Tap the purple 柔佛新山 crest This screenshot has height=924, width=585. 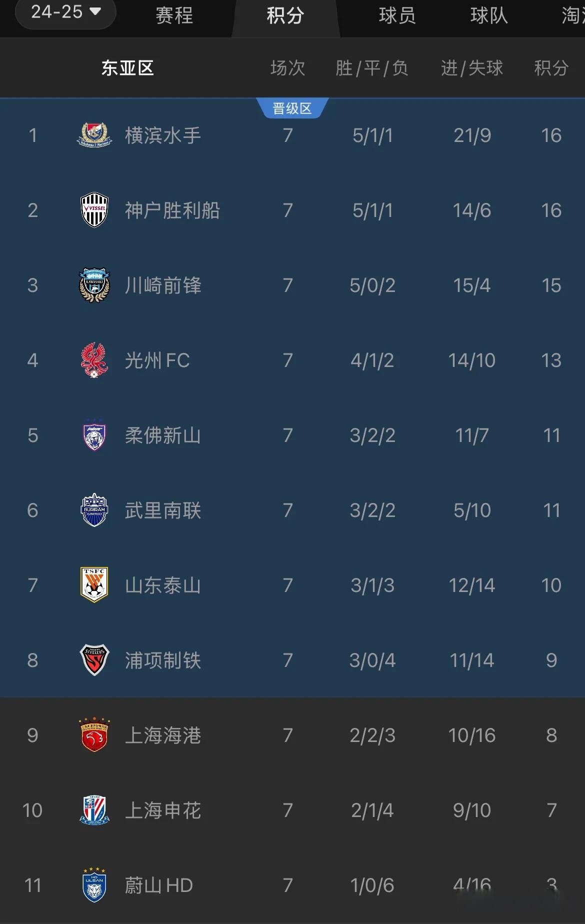[x=94, y=435]
